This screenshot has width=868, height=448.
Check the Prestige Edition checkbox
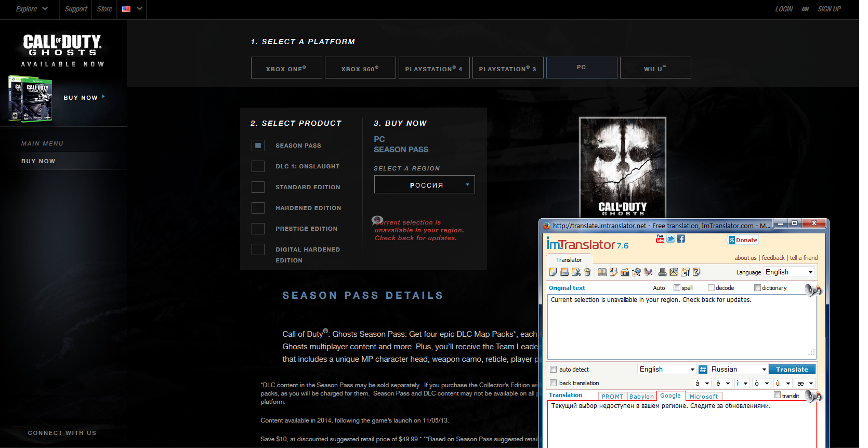(258, 229)
